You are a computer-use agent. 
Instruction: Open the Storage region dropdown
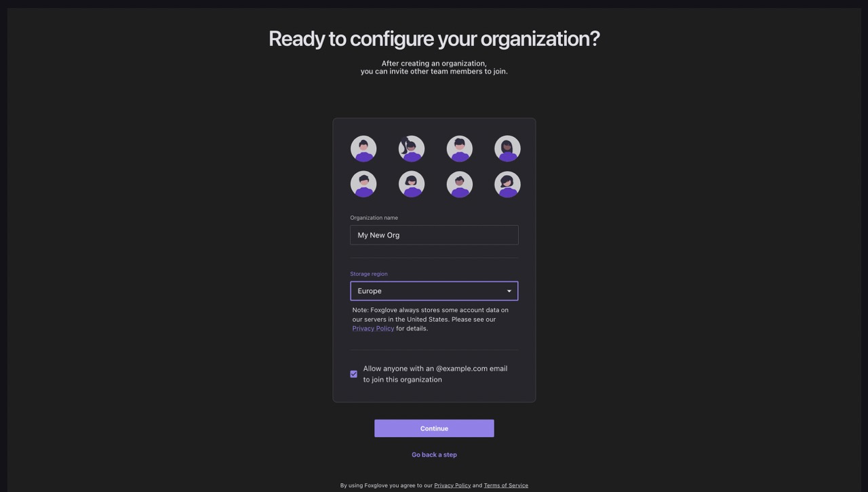[x=434, y=291]
